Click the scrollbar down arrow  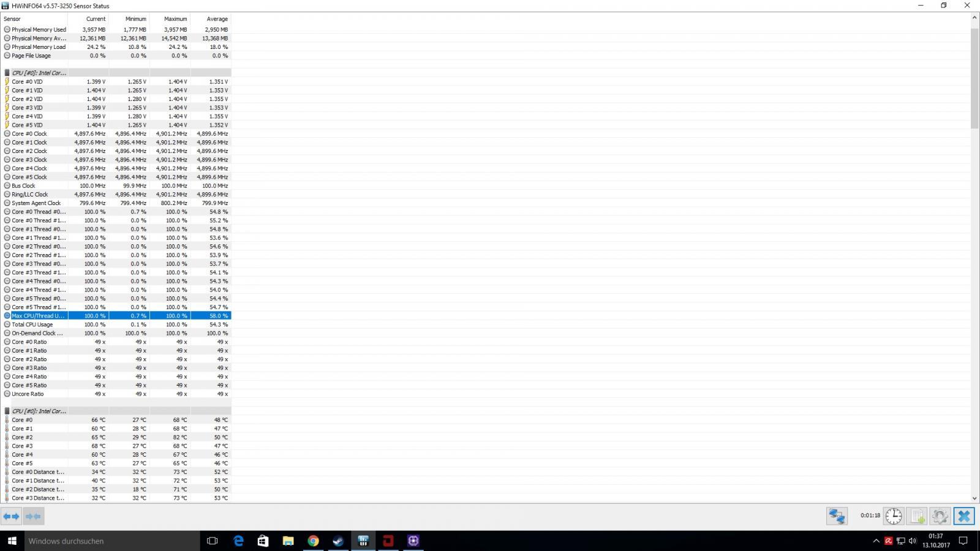(974, 498)
